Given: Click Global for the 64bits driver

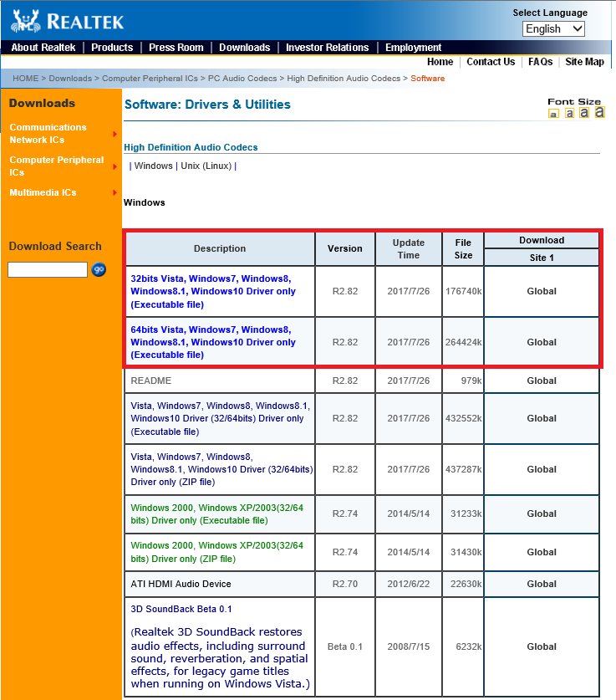Looking at the screenshot, I should pos(542,342).
